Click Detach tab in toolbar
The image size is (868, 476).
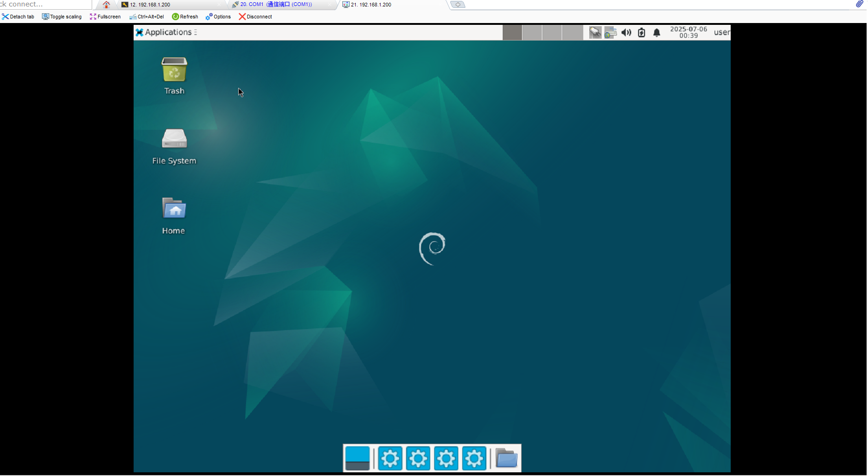pos(18,17)
